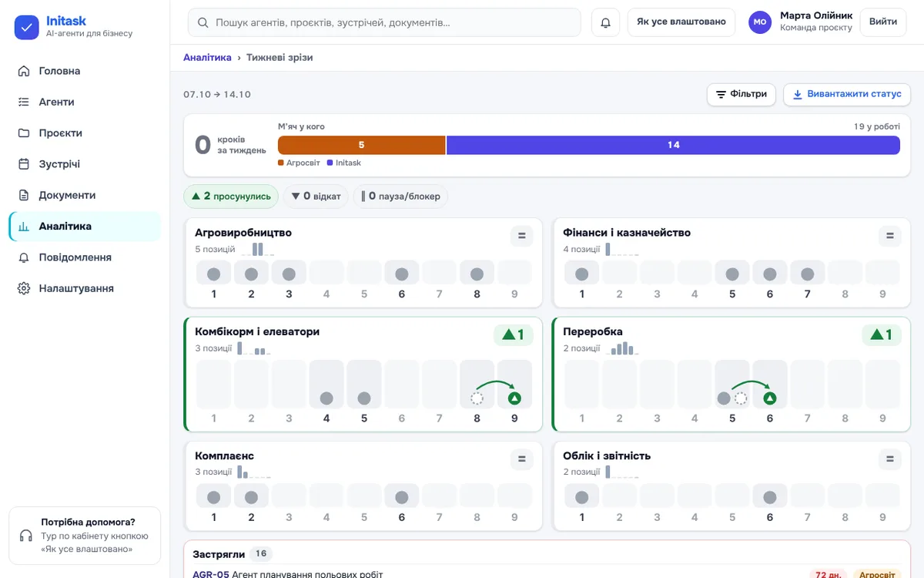Click the stage 6 cell in Комплаєнс card

(x=401, y=497)
